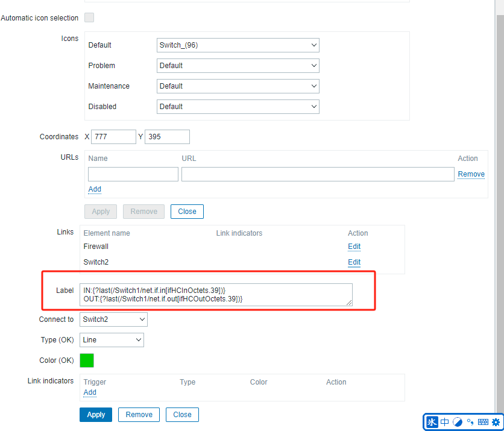Click the greyed Apply button beside upper Close
This screenshot has height=431, width=504.
(101, 212)
